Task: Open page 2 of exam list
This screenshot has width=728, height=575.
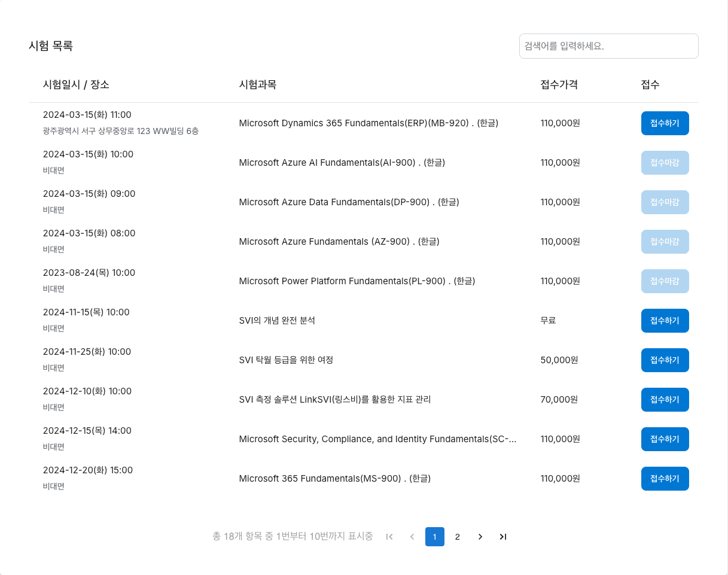Action: click(x=458, y=537)
